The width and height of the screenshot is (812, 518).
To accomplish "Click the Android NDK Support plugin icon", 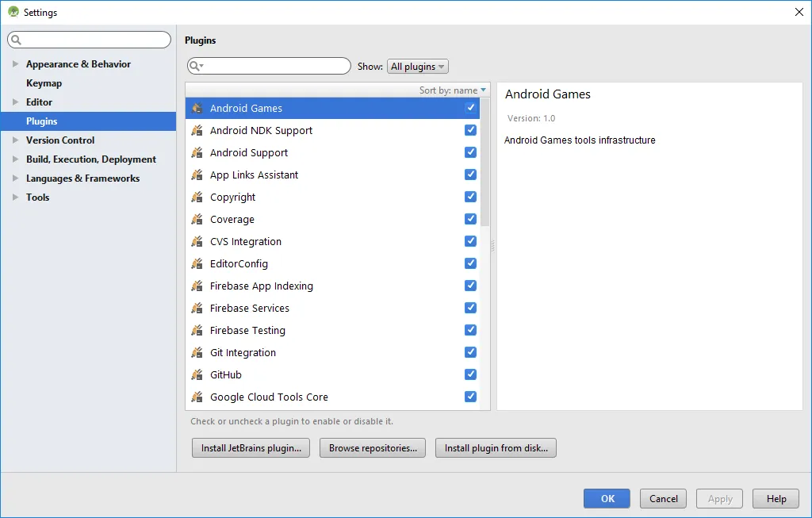I will (x=197, y=131).
